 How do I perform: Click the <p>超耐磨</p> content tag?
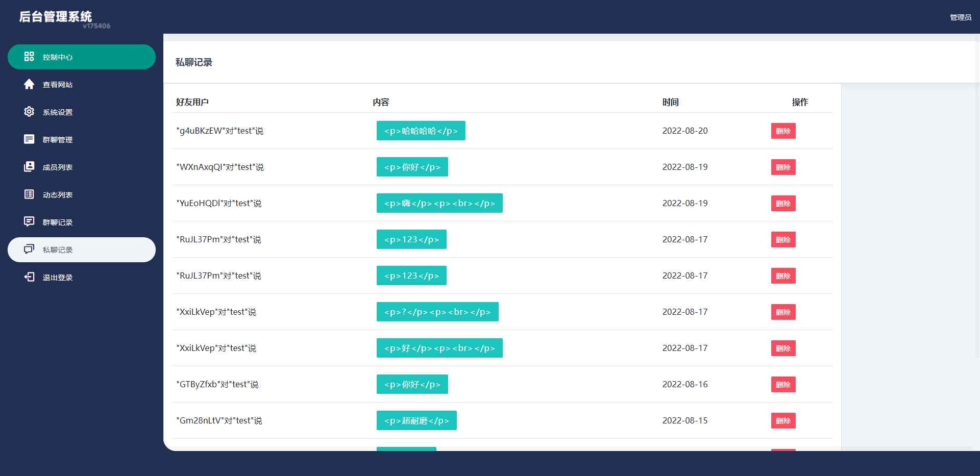pyautogui.click(x=416, y=420)
